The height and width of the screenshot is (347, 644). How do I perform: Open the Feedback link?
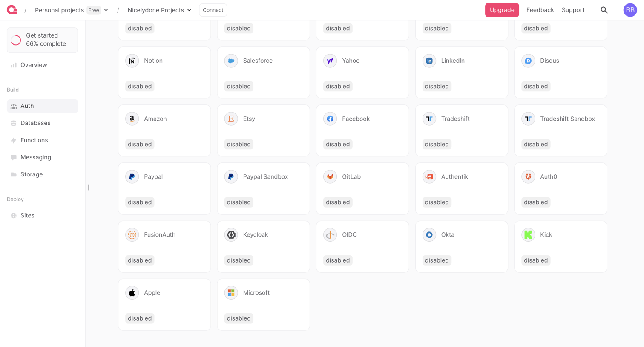(x=540, y=10)
